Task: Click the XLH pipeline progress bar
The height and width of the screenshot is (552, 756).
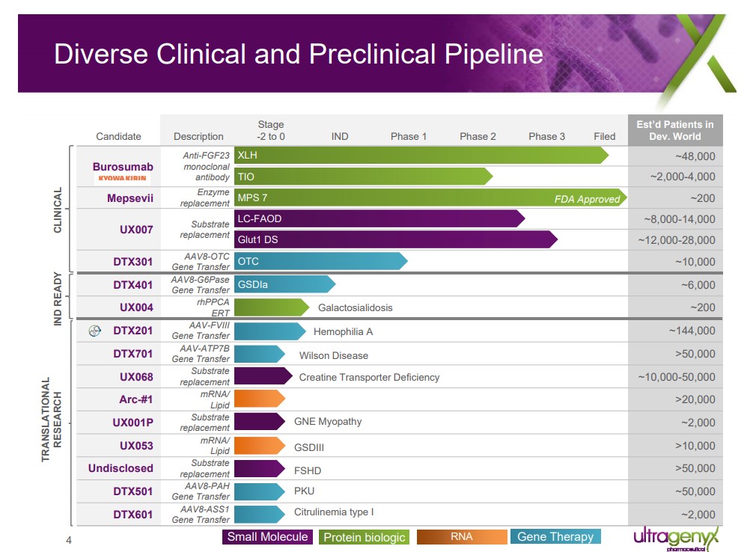Action: [x=419, y=155]
